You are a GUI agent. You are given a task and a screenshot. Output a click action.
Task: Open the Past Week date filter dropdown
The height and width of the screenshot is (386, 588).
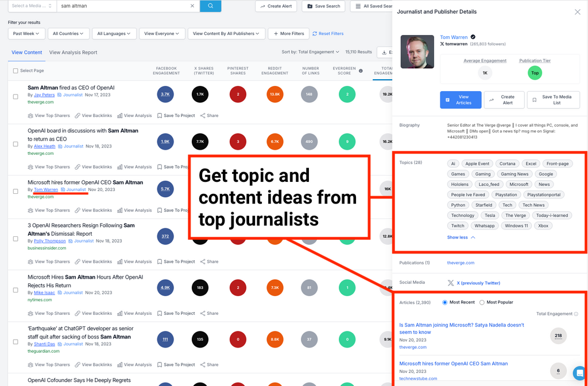coord(26,34)
